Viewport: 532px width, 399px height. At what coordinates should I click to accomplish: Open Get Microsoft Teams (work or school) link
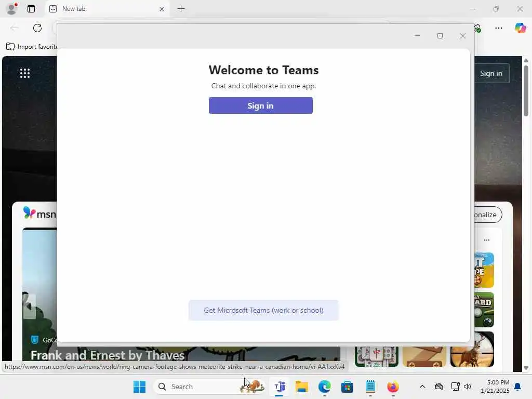point(263,310)
